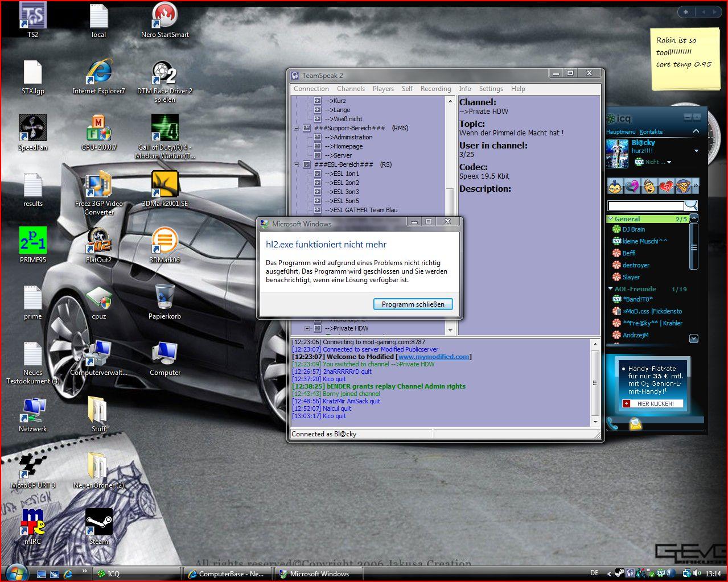Collapse the AOL-Freunde group
Screen dimensions: 728x582
pos(611,289)
